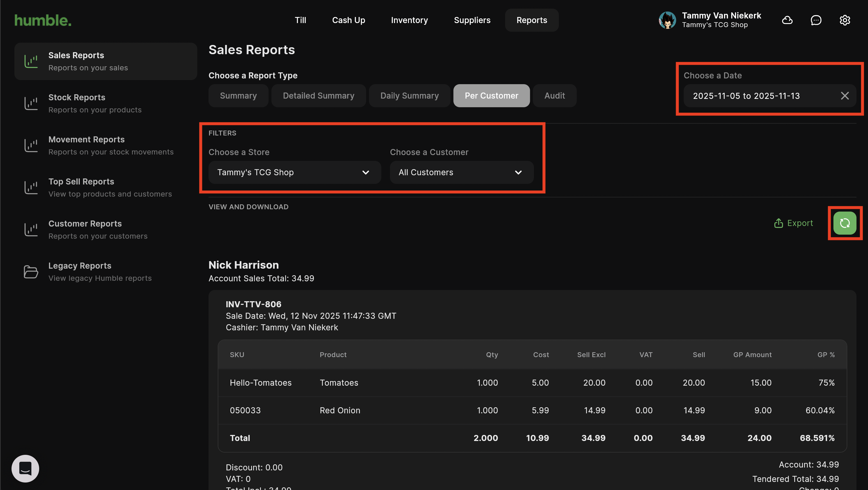Open the Inventory tab
Image resolution: width=868 pixels, height=490 pixels.
(409, 20)
